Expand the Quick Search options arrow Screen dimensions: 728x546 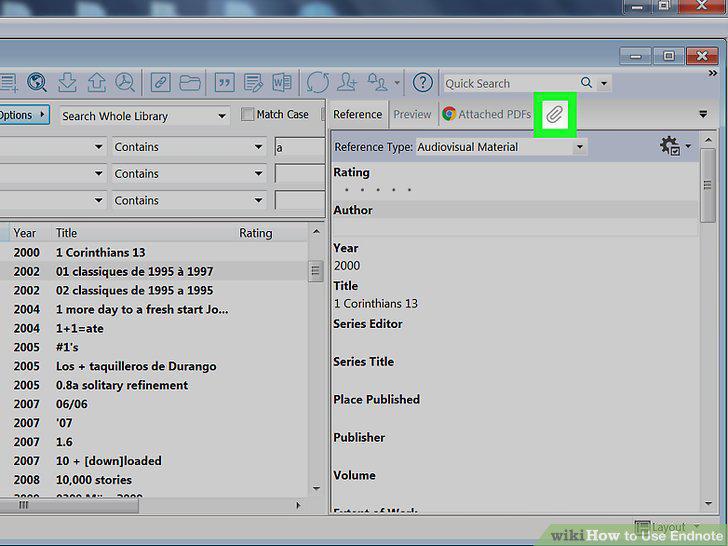(604, 84)
